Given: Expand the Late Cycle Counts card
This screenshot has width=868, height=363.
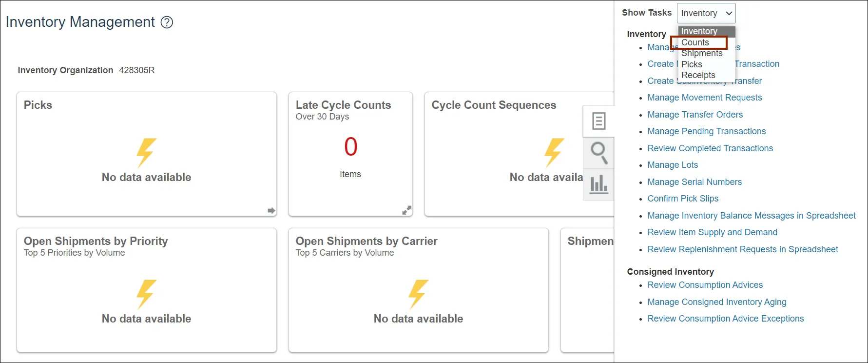Looking at the screenshot, I should [406, 210].
